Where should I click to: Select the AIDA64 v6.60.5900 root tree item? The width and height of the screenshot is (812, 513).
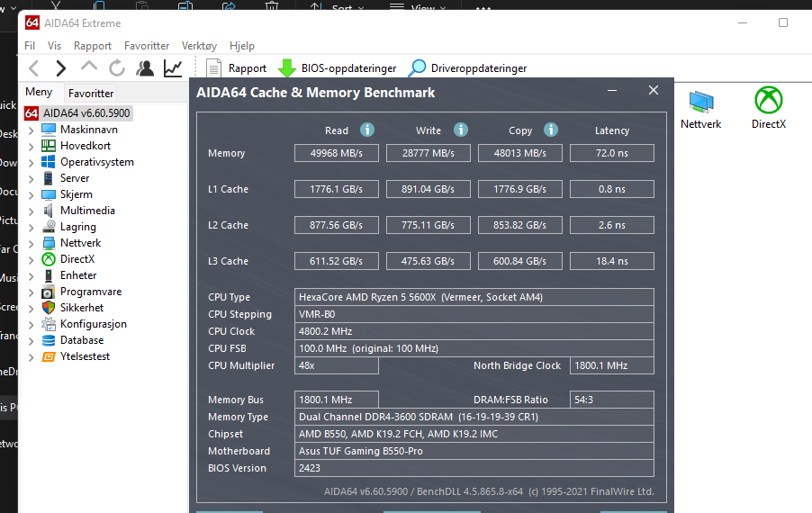tap(86, 112)
